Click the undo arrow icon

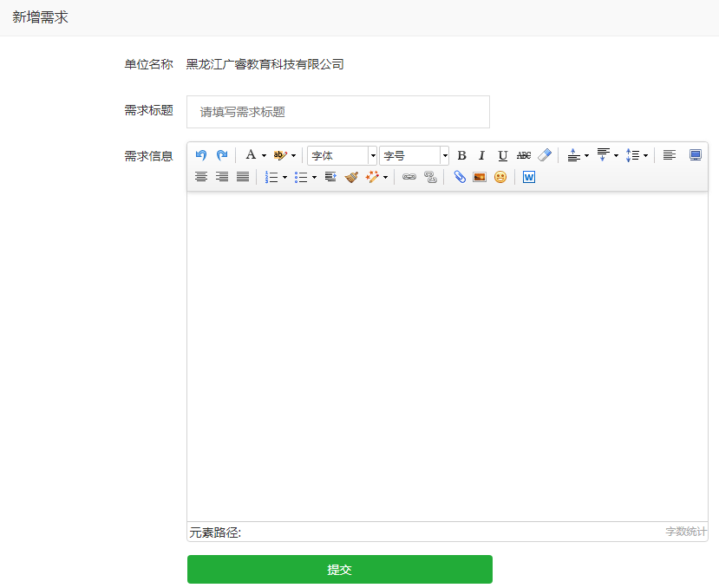[201, 155]
